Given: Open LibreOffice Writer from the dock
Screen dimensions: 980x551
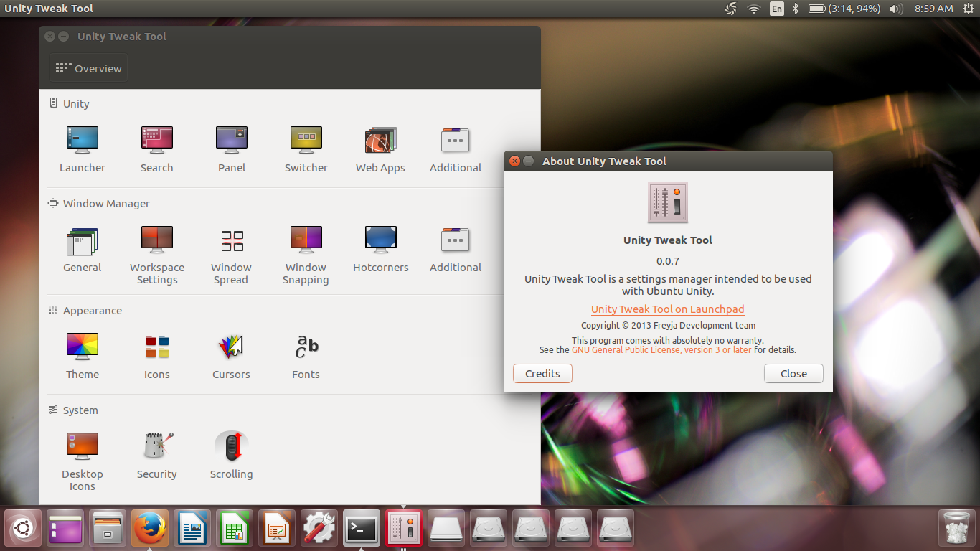Looking at the screenshot, I should (x=192, y=529).
